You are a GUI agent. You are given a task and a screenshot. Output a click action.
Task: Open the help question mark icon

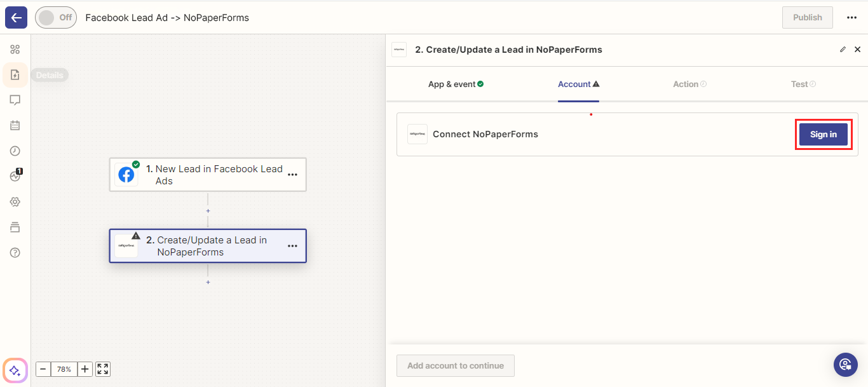(15, 253)
